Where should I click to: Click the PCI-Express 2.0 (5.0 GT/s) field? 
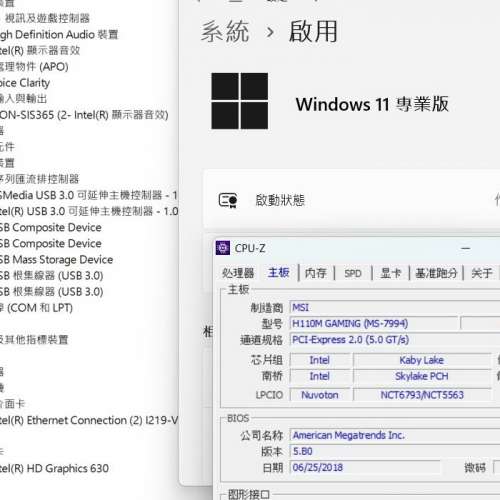coord(395,340)
